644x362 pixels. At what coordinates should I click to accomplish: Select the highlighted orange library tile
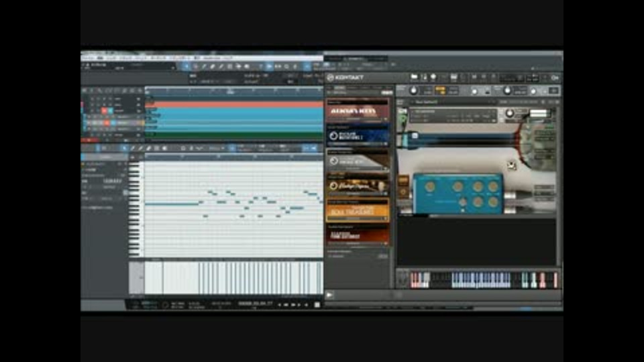[x=358, y=211]
